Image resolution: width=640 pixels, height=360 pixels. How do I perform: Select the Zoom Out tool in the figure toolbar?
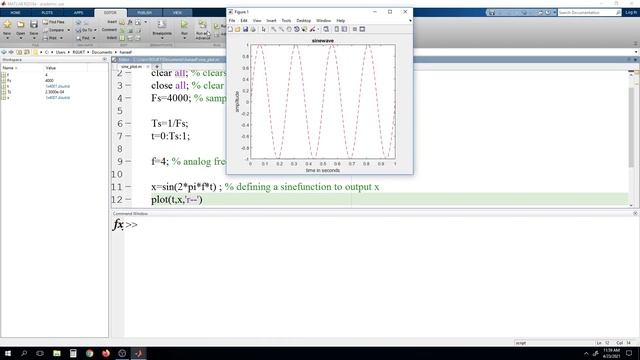(x=281, y=29)
